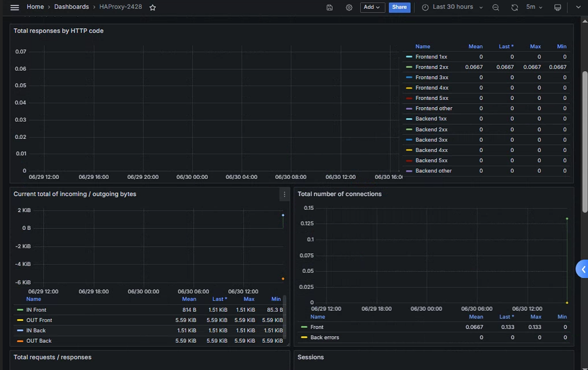Image resolution: width=588 pixels, height=370 pixels.
Task: Go to the Home breadcrumb
Action: tap(35, 7)
